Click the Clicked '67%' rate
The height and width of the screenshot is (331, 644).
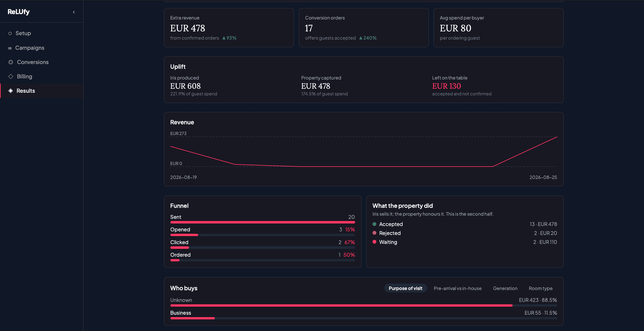[x=349, y=242]
